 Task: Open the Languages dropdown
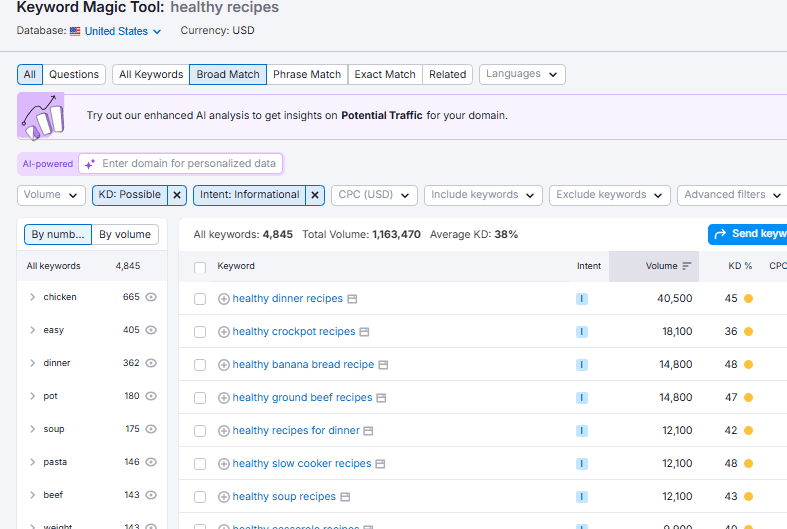click(x=522, y=74)
